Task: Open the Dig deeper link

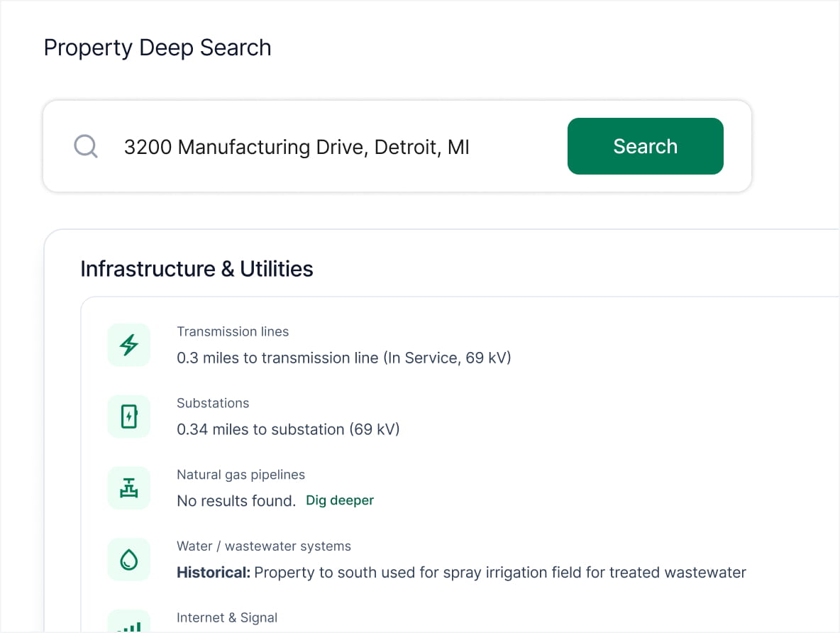Action: 339,501
